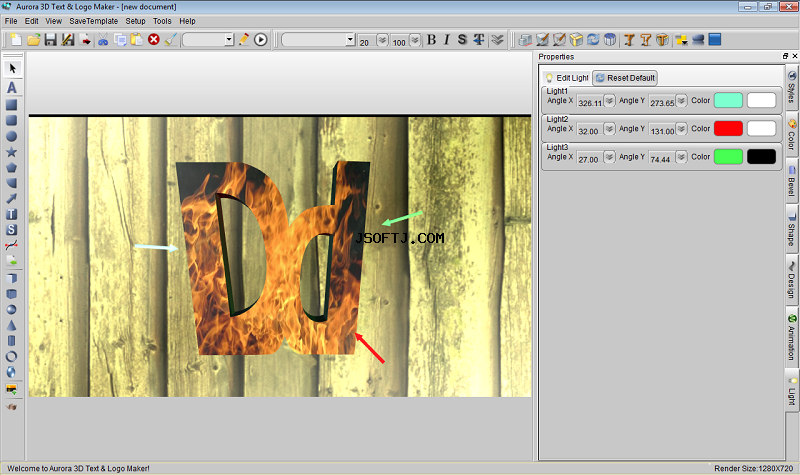Select the circle shape tool
Image resolution: width=800 pixels, height=475 pixels.
point(11,136)
